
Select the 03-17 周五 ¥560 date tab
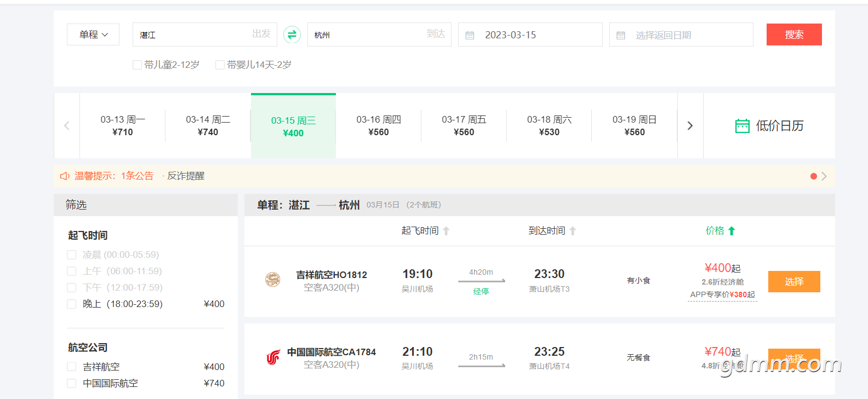pos(464,125)
